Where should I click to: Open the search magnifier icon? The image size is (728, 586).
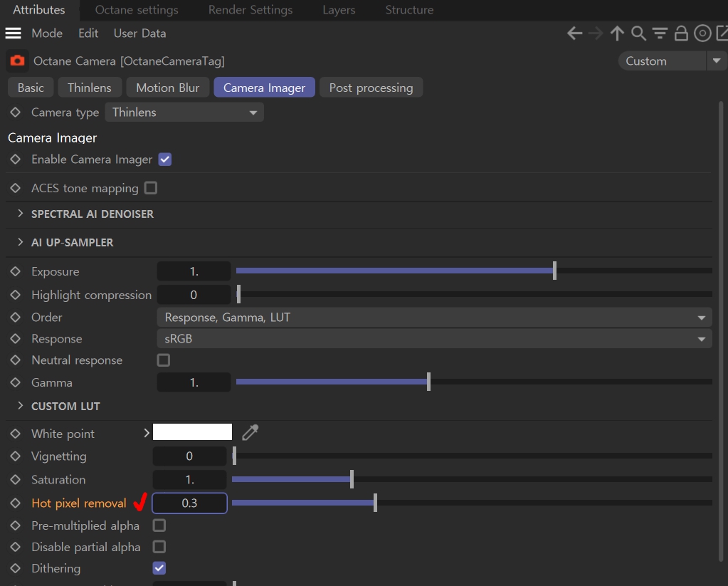coord(639,33)
